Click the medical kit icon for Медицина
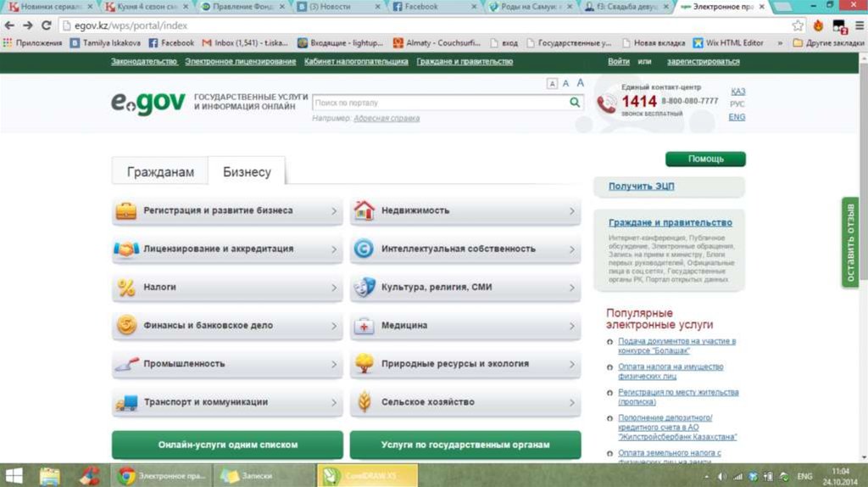The width and height of the screenshot is (868, 487). tap(364, 326)
